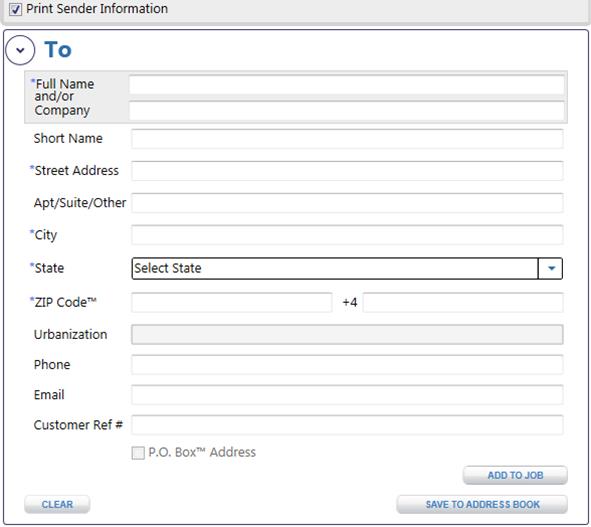Click the ADD TO JOB button

[515, 475]
